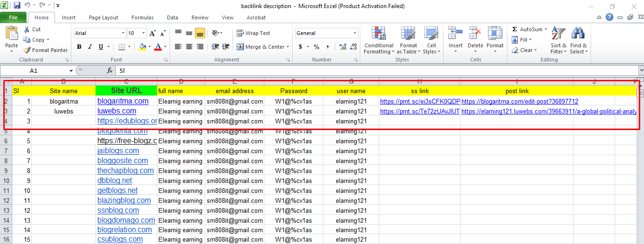Click Merge & Center button
The height and width of the screenshot is (244, 644).
coord(261,47)
